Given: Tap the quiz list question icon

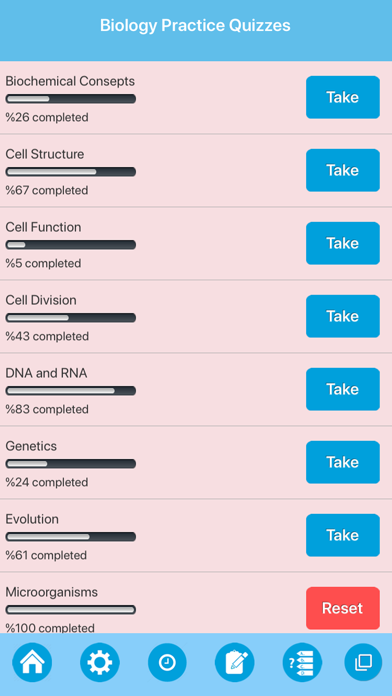Looking at the screenshot, I should [x=302, y=662].
